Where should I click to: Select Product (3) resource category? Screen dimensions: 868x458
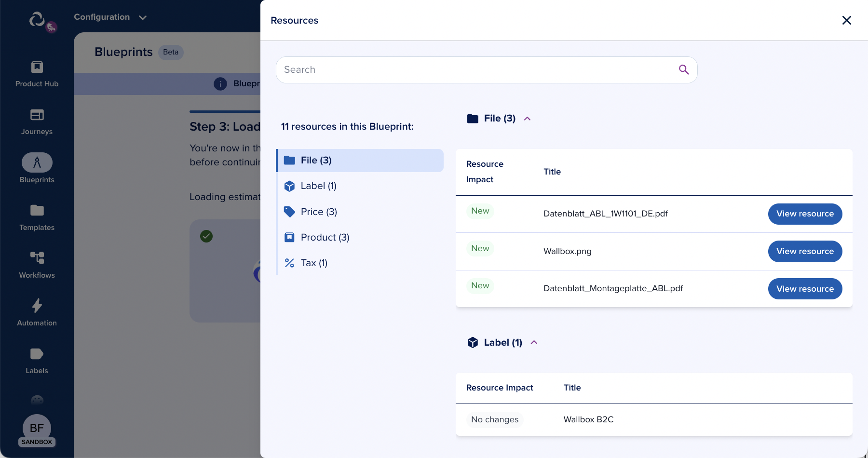pos(325,237)
